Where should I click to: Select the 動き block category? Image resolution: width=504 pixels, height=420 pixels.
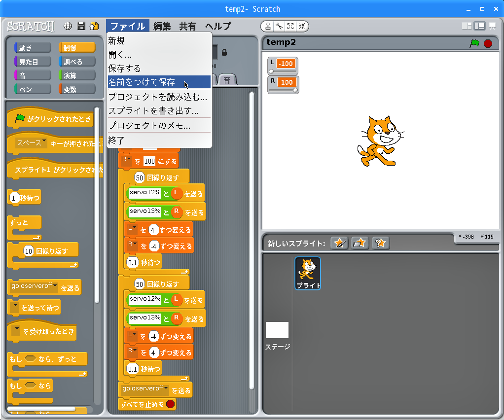33,47
